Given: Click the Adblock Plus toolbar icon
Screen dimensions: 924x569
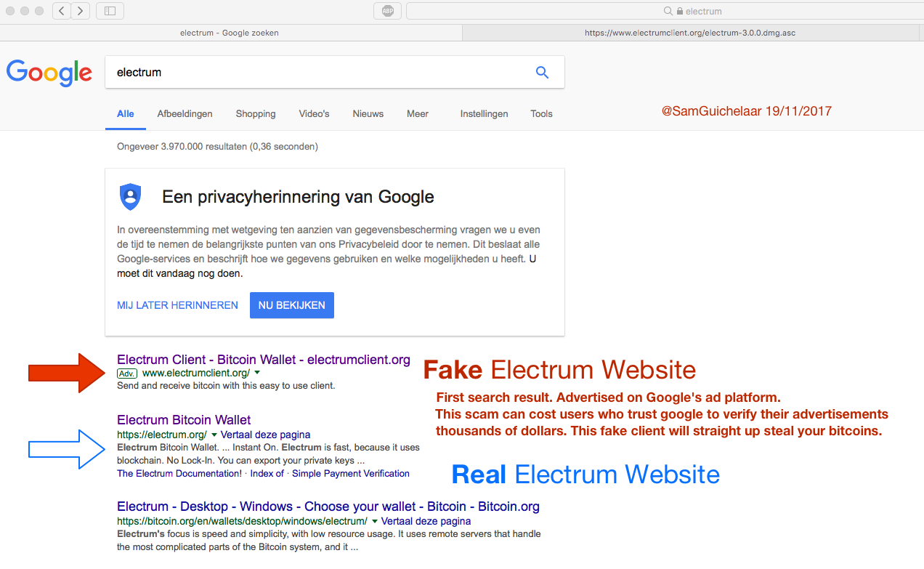Looking at the screenshot, I should (387, 11).
